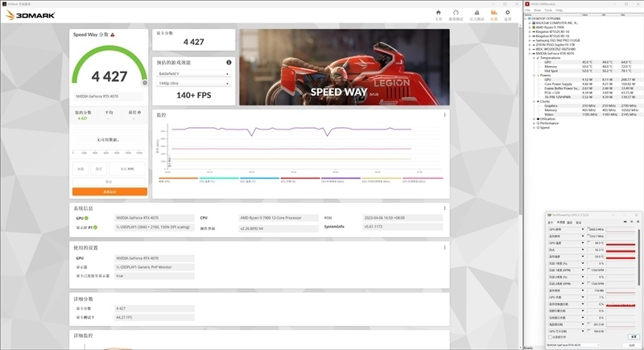Screen dimensions: 644x350
Task: Click the GPU-Z refresh icon
Action: [x=632, y=221]
